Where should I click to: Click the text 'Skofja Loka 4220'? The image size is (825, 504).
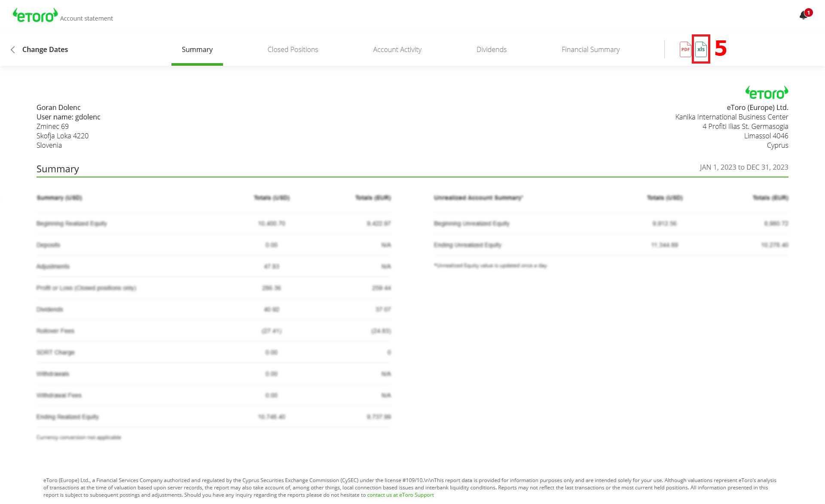click(x=62, y=136)
